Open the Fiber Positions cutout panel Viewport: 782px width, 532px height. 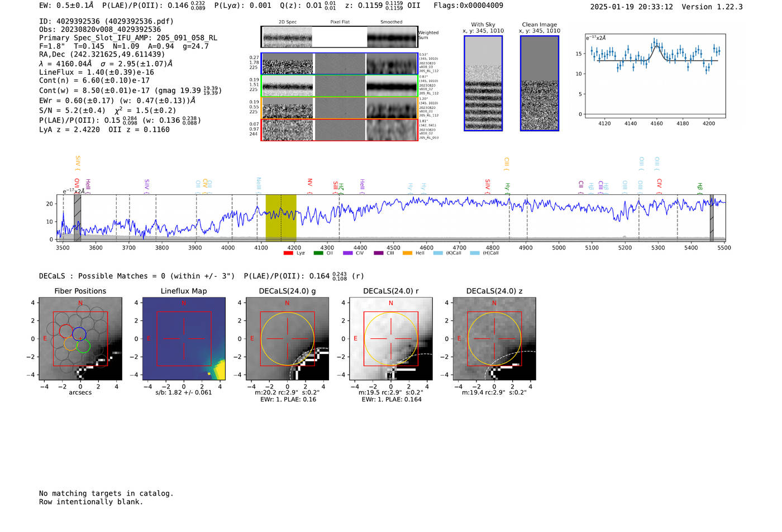click(x=80, y=339)
